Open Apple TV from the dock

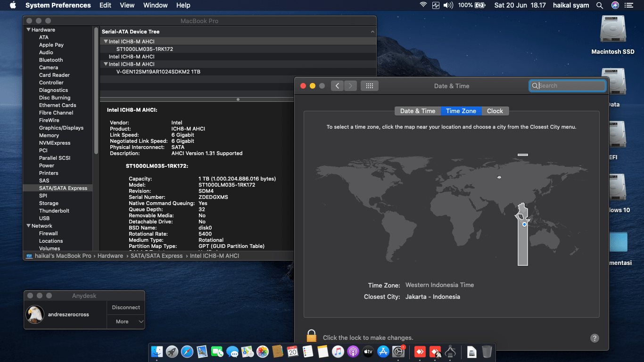point(368,352)
